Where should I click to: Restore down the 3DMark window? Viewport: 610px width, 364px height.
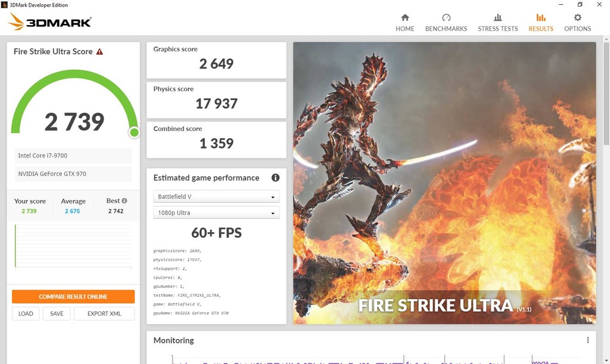(580, 5)
